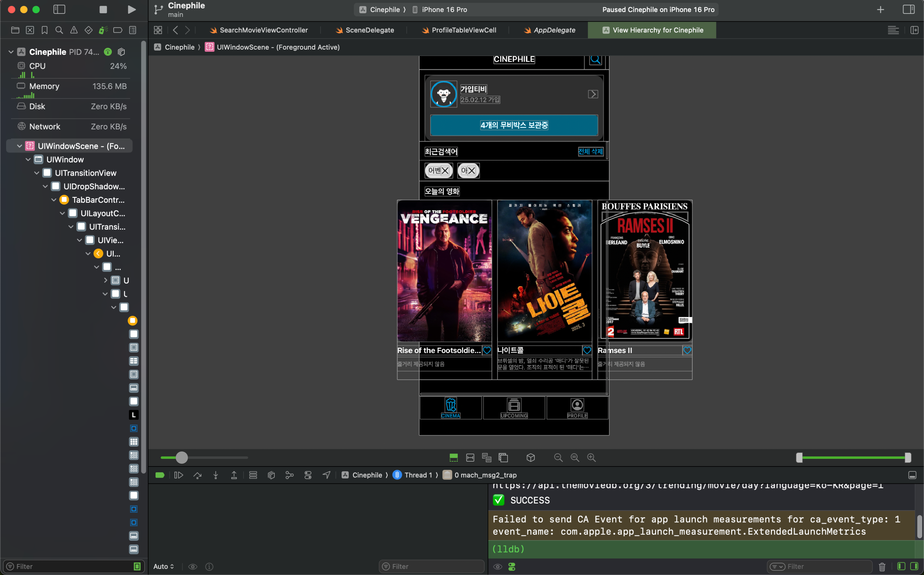Click the zoom in magnifier icon
Screen dimensions: 924x575
coord(591,458)
